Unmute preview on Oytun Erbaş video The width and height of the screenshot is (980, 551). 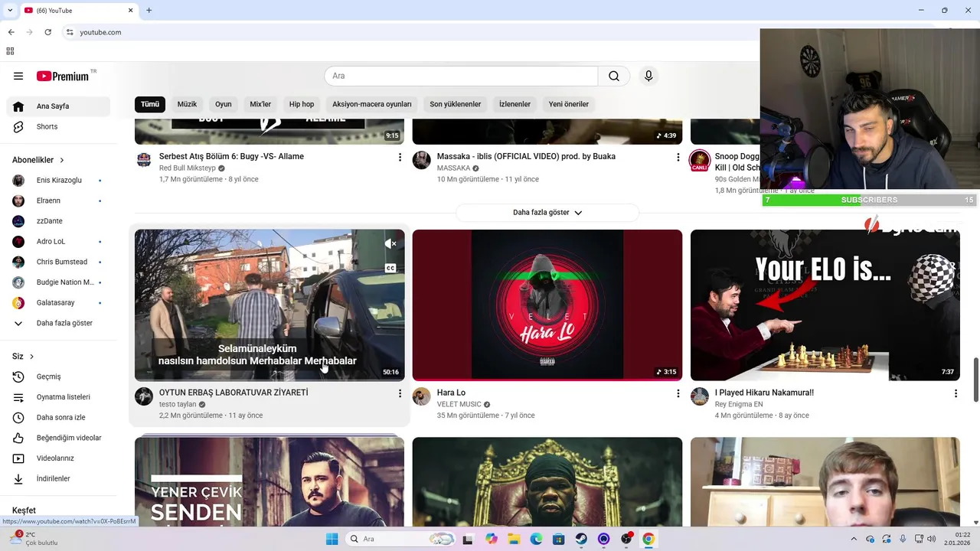coord(390,243)
